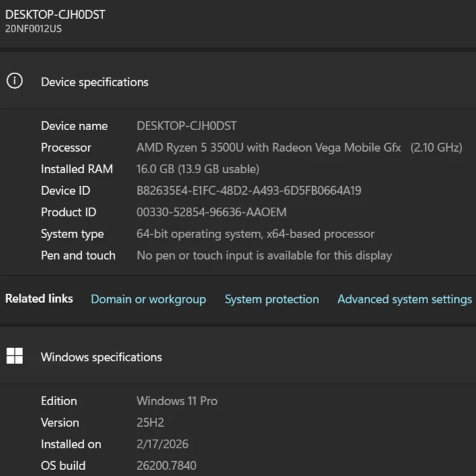Viewport: 476px width, 476px height.
Task: Click the Version label
Action: click(60, 423)
